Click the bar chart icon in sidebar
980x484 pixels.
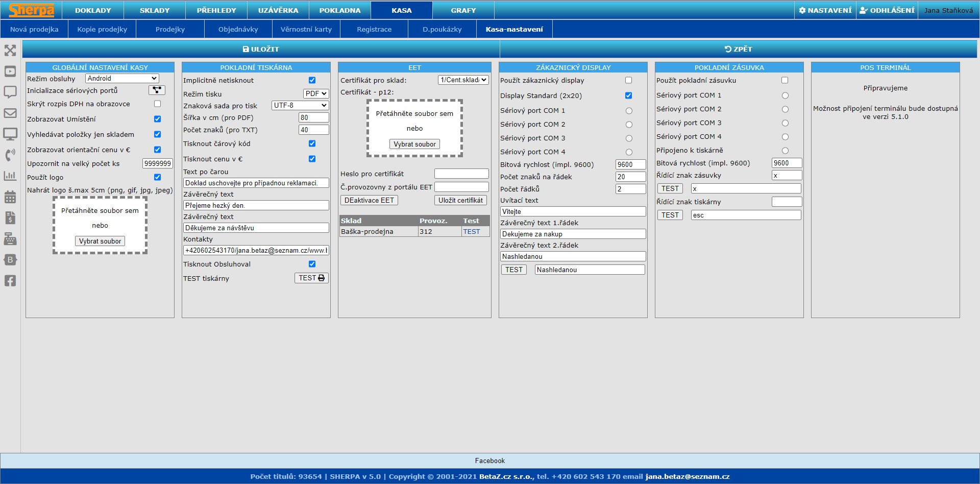click(x=10, y=176)
